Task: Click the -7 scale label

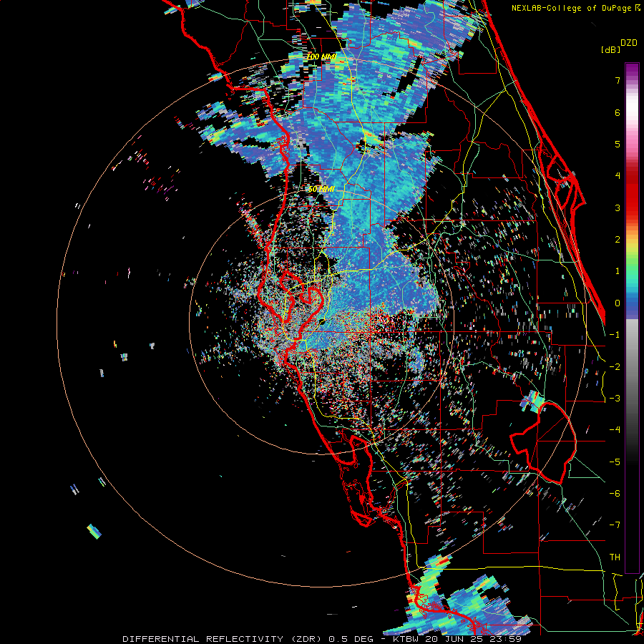Action: 615,525
